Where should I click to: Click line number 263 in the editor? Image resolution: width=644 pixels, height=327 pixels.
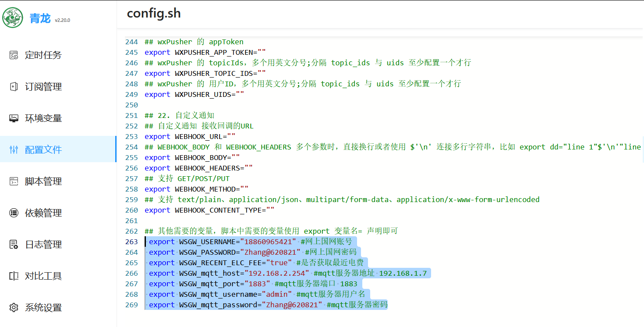(131, 242)
